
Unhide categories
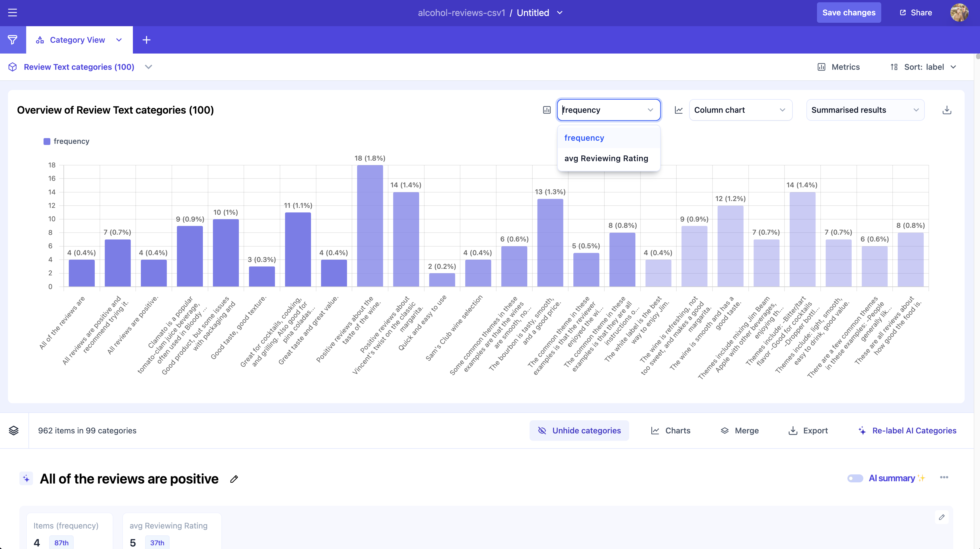pos(579,431)
